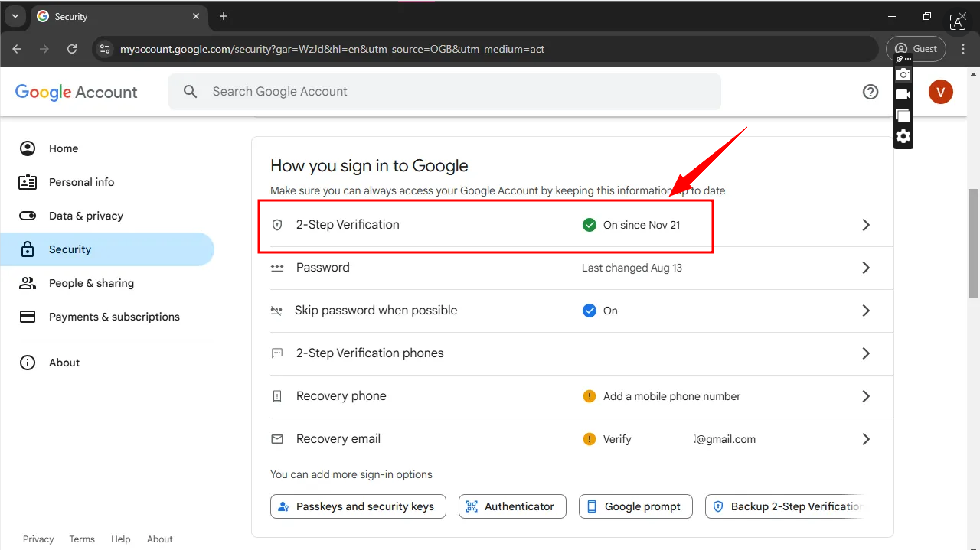This screenshot has height=550, width=980.
Task: Click the Search Google Account field
Action: click(445, 92)
